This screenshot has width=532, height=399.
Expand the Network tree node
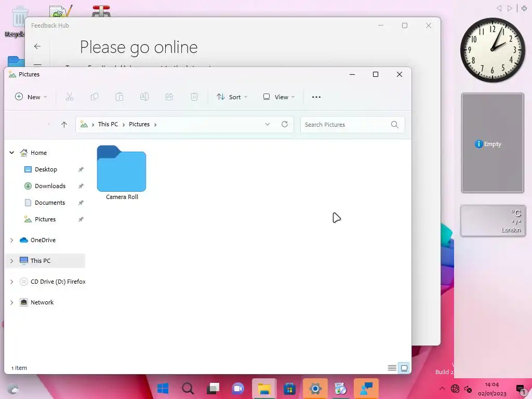coord(11,302)
